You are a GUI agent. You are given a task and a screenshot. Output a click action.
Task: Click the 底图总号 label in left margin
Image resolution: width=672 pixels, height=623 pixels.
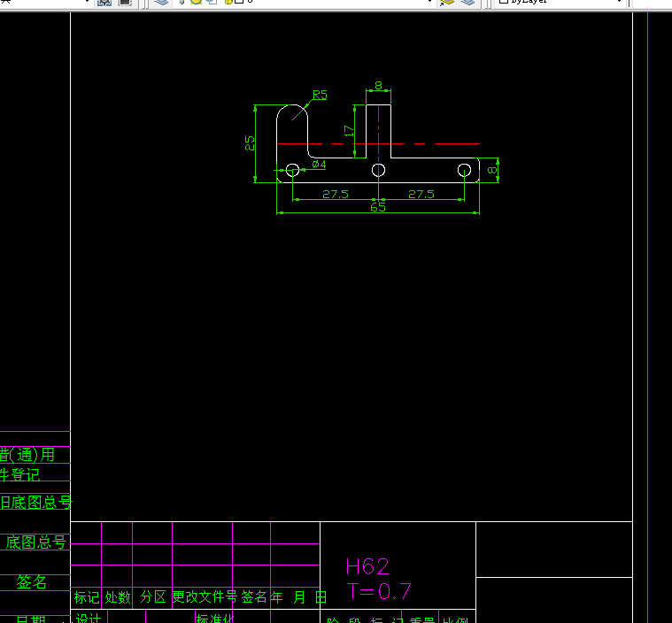point(36,542)
